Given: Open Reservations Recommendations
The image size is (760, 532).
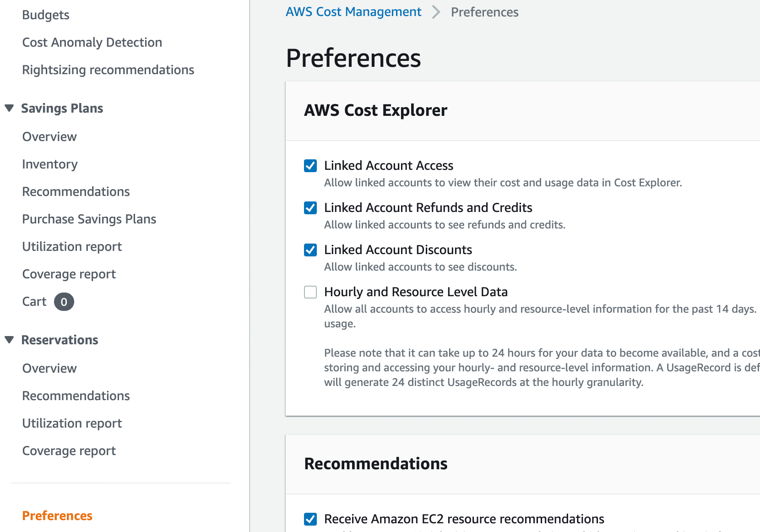Looking at the screenshot, I should 76,396.
